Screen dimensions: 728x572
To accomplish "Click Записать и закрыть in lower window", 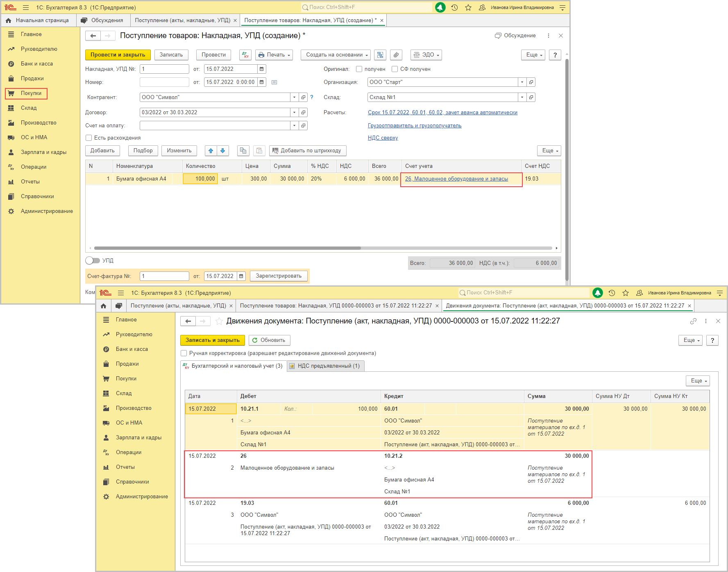I will click(x=213, y=340).
